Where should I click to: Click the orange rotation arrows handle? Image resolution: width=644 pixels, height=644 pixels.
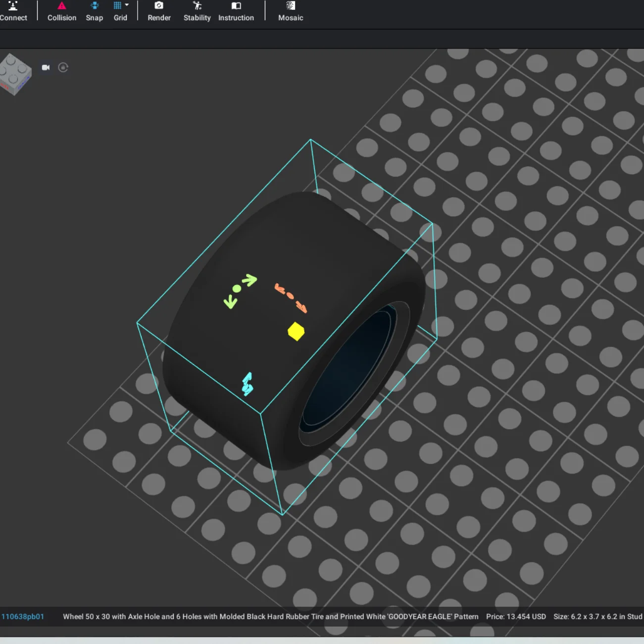(x=291, y=297)
